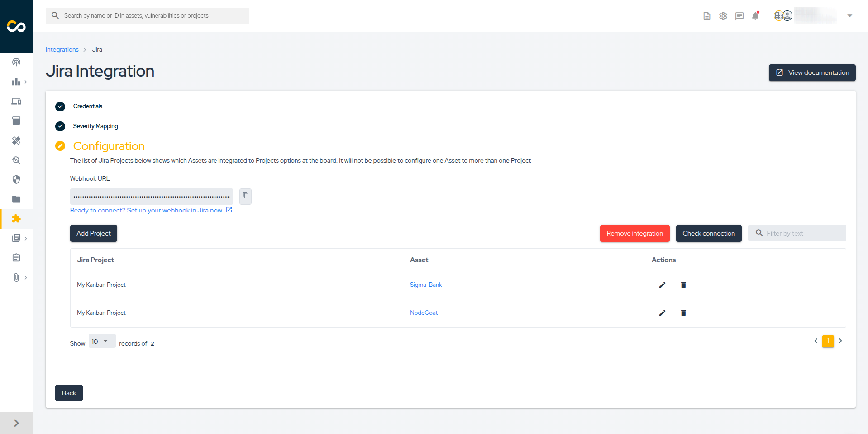Select the Configuration step

109,146
